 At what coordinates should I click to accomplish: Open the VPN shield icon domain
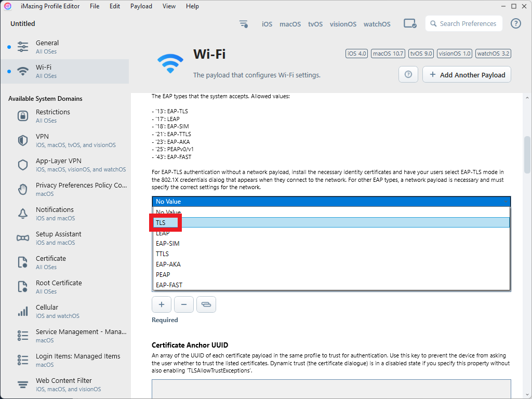[23, 140]
